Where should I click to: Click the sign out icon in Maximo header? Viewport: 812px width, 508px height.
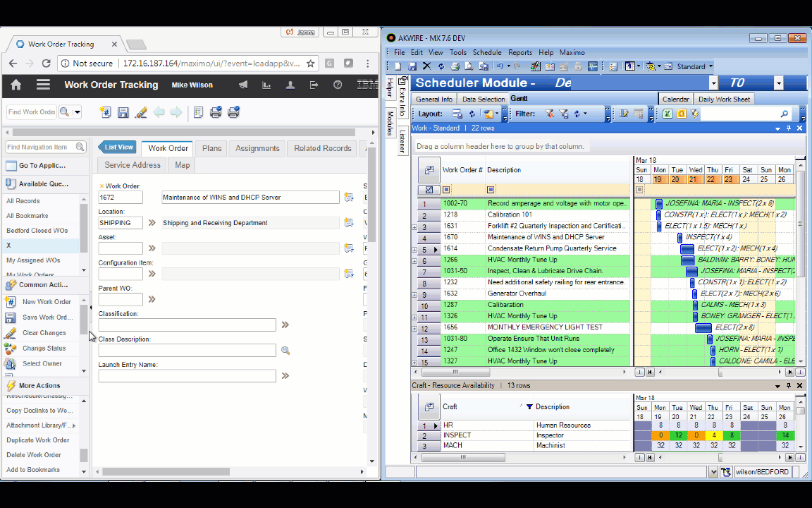point(314,85)
